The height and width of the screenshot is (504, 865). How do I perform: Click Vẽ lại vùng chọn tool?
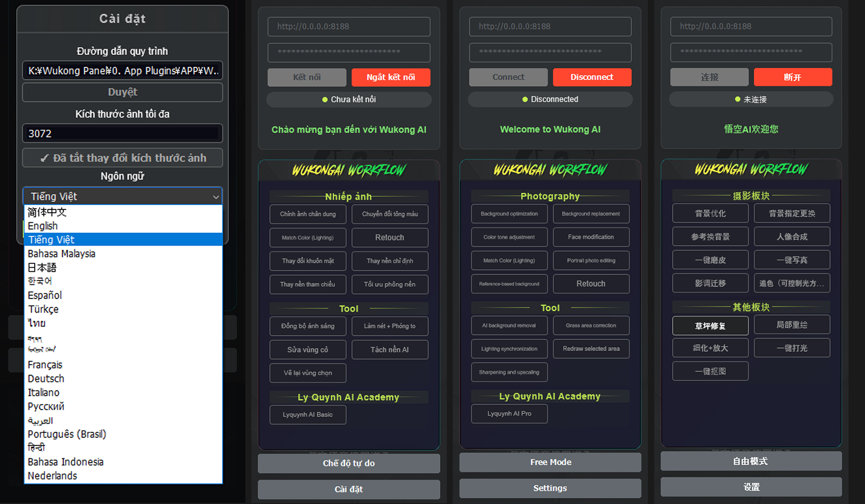click(308, 373)
